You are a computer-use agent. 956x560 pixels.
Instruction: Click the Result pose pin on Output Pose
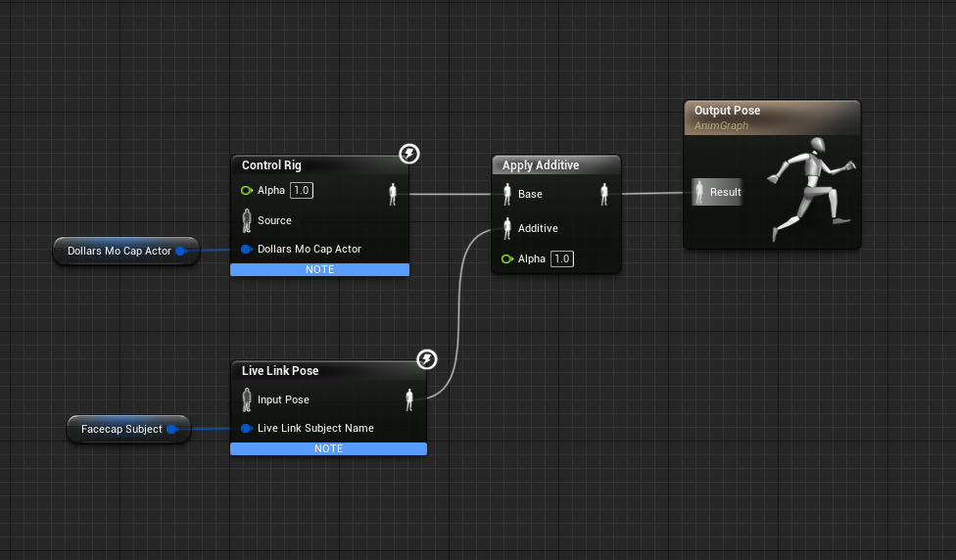[699, 192]
